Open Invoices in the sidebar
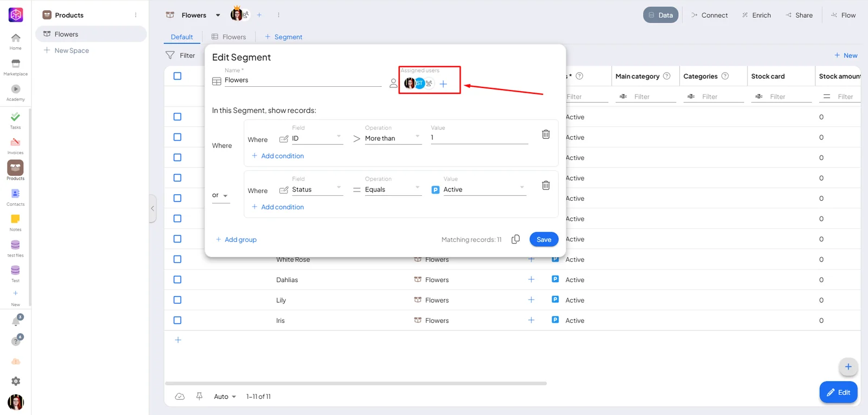 [16, 145]
